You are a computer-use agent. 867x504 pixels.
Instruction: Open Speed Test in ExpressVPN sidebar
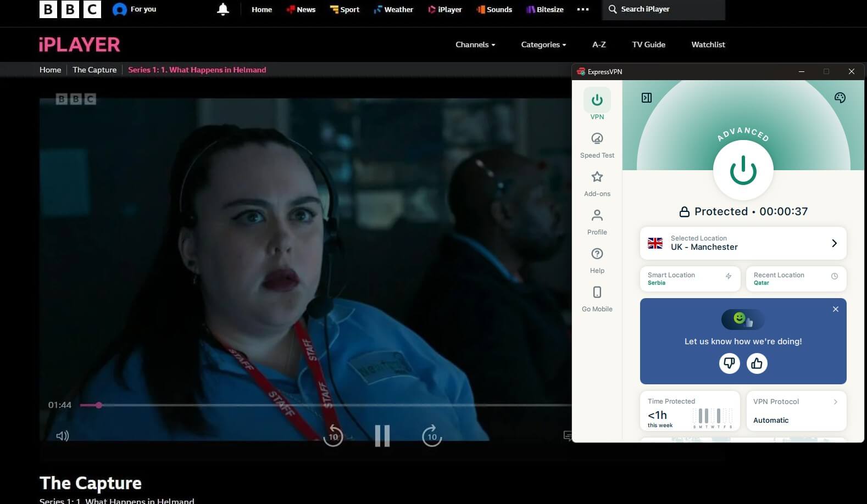(597, 145)
